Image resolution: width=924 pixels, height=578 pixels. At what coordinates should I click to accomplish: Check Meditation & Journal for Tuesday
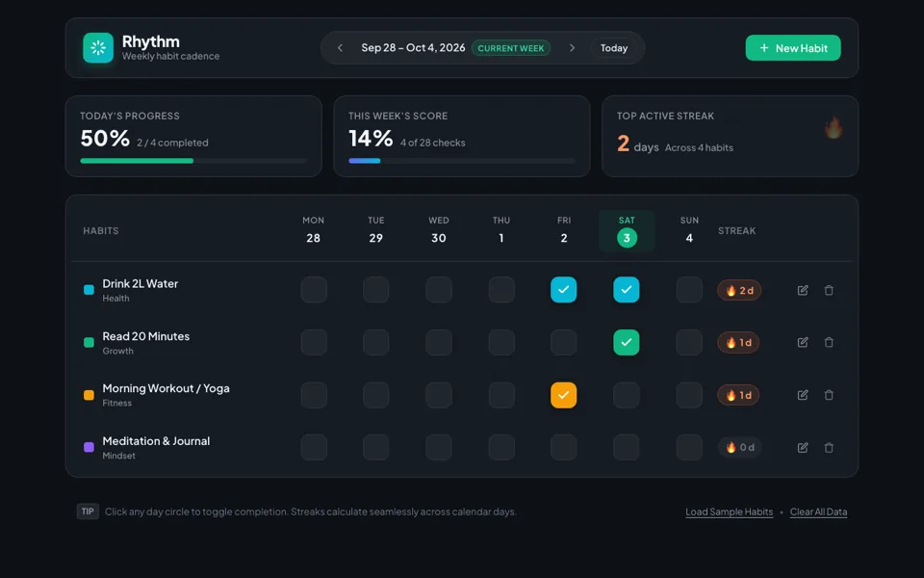tap(376, 448)
